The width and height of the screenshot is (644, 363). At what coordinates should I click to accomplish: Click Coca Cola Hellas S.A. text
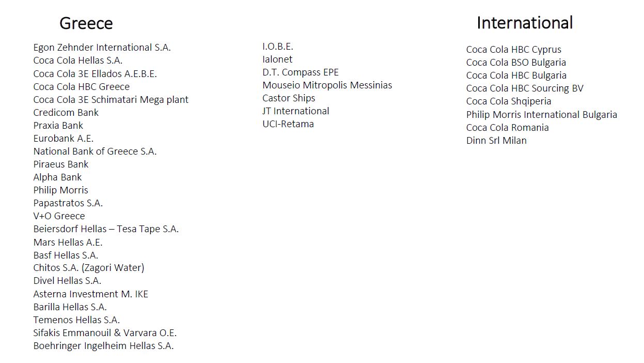click(x=77, y=61)
